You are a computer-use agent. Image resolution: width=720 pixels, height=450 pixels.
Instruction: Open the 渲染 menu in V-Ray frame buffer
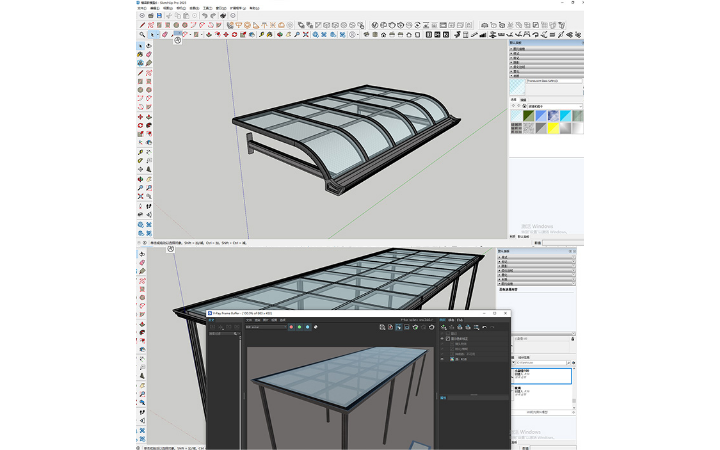click(x=257, y=320)
